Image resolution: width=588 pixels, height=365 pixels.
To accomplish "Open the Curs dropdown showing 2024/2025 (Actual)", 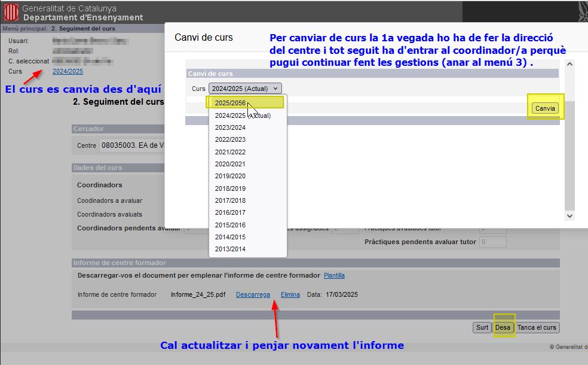I will (x=245, y=89).
